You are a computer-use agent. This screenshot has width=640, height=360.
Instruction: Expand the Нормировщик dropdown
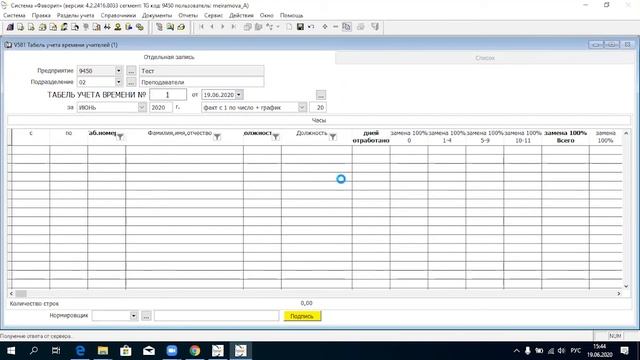133,316
